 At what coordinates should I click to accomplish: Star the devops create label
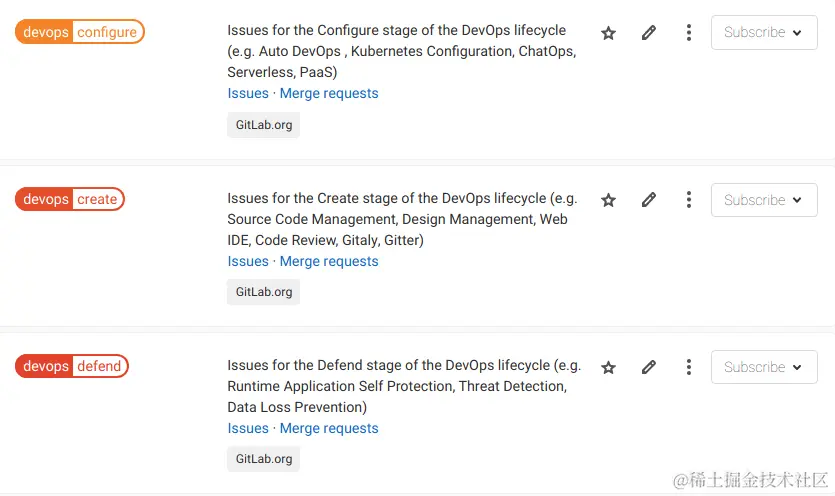tap(608, 200)
